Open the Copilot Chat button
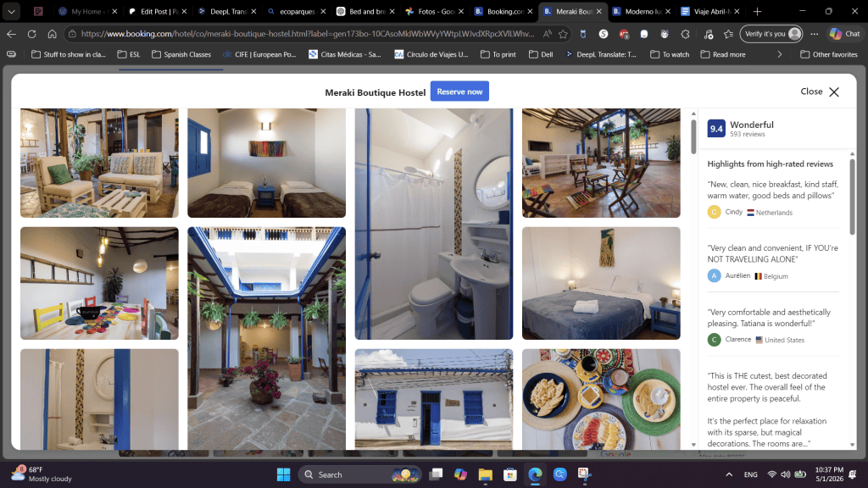The image size is (868, 488). point(845,34)
